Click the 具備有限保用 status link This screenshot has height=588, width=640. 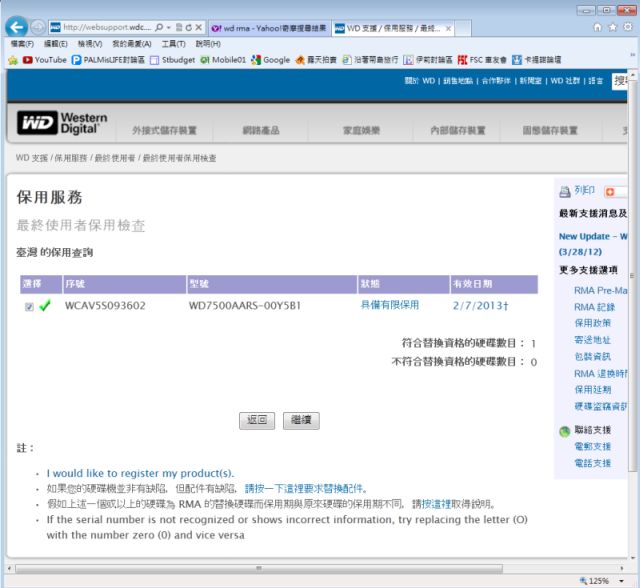point(389,305)
